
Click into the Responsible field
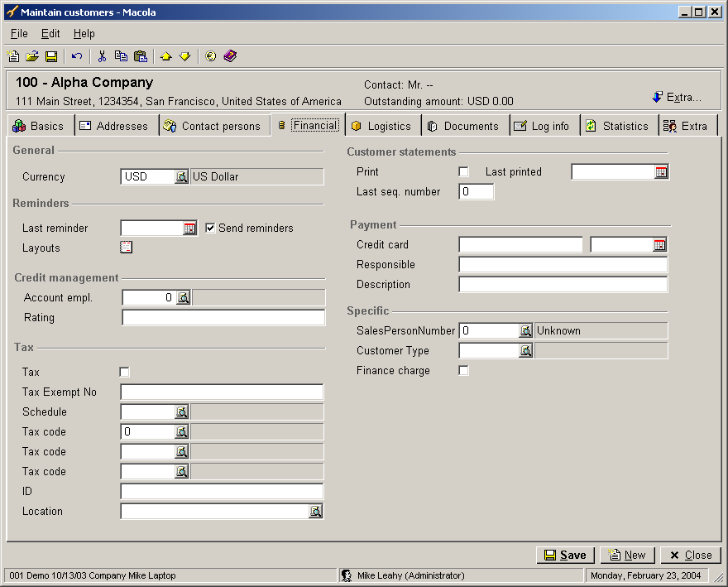[x=563, y=264]
